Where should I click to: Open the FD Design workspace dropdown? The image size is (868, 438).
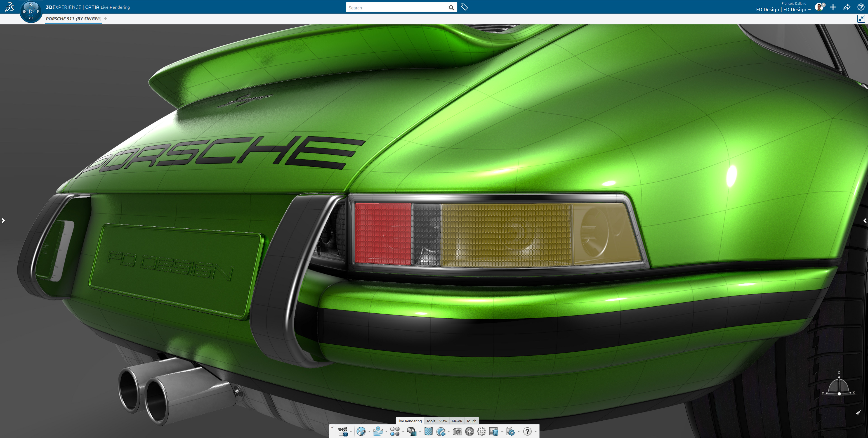point(810,9)
